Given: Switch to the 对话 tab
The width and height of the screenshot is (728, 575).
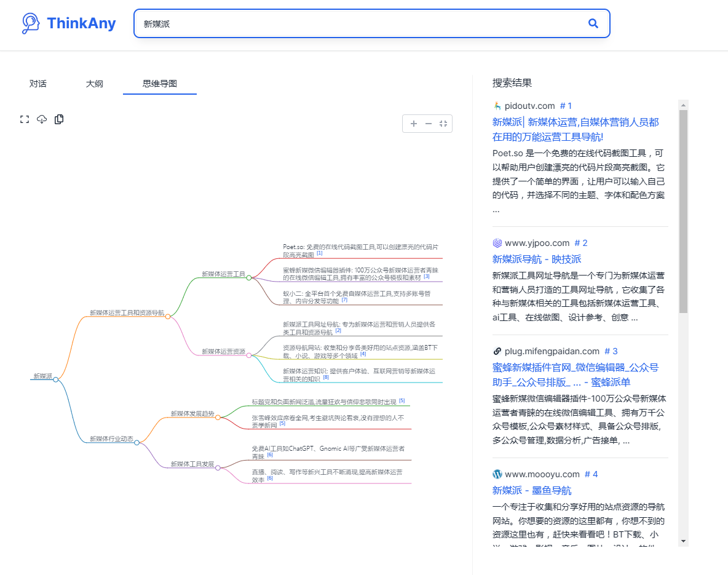Looking at the screenshot, I should 38,83.
